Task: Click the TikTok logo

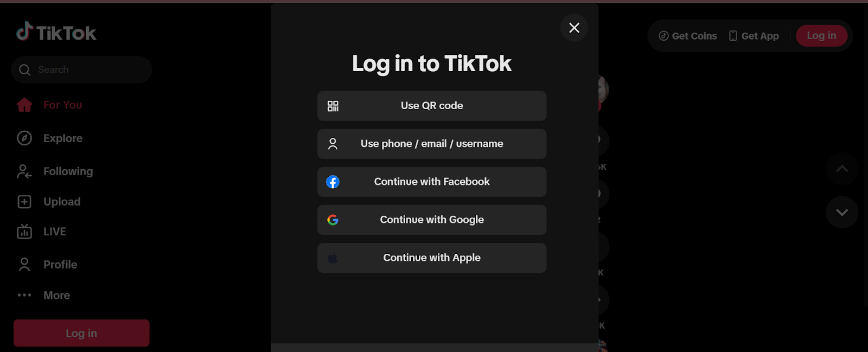Action: [x=56, y=33]
